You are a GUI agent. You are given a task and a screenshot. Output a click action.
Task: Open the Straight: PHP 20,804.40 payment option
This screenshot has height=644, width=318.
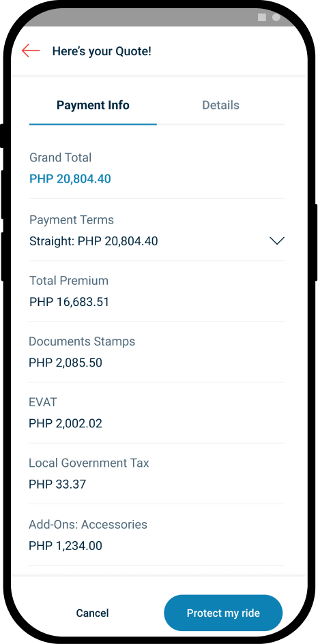click(157, 241)
